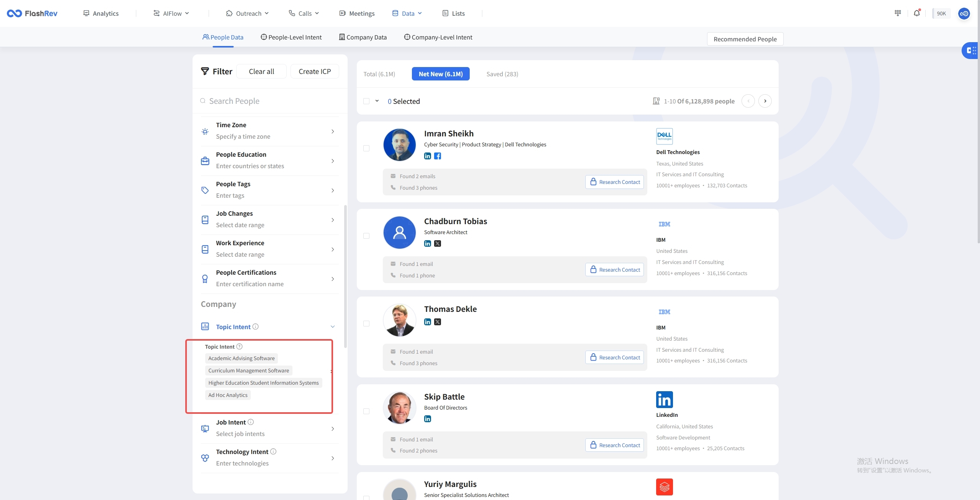Show the Total (6.1M) results tab
The width and height of the screenshot is (980, 500).
coord(379,74)
